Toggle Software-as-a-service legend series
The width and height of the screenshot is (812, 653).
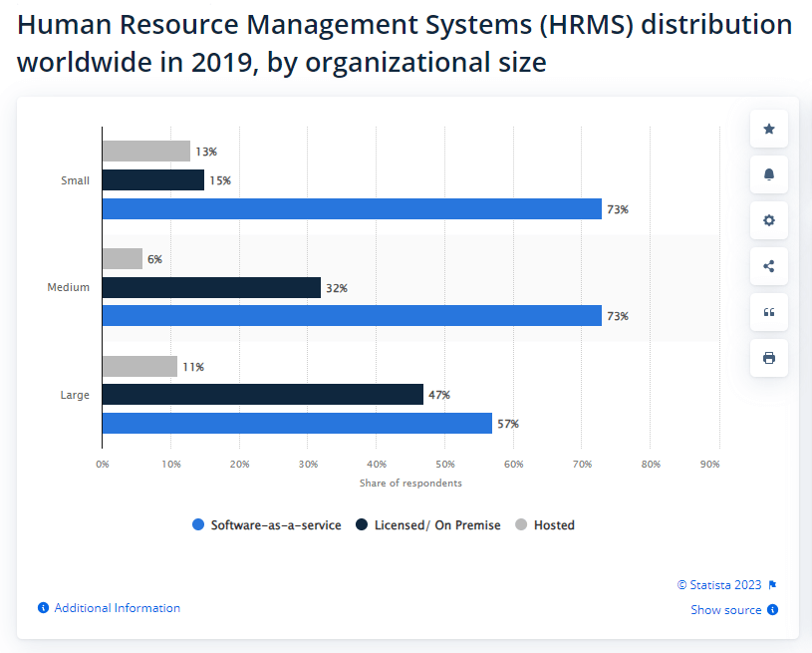pyautogui.click(x=266, y=525)
